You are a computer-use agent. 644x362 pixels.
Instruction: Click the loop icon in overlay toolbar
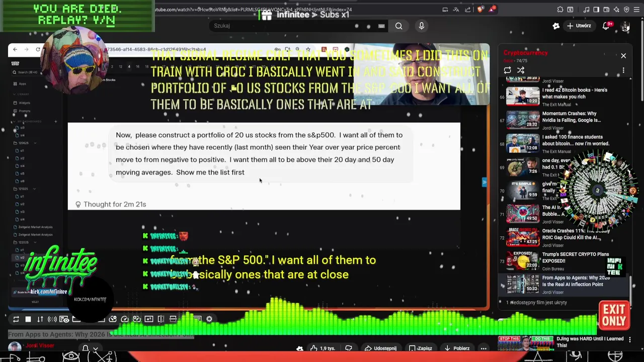tap(16, 319)
